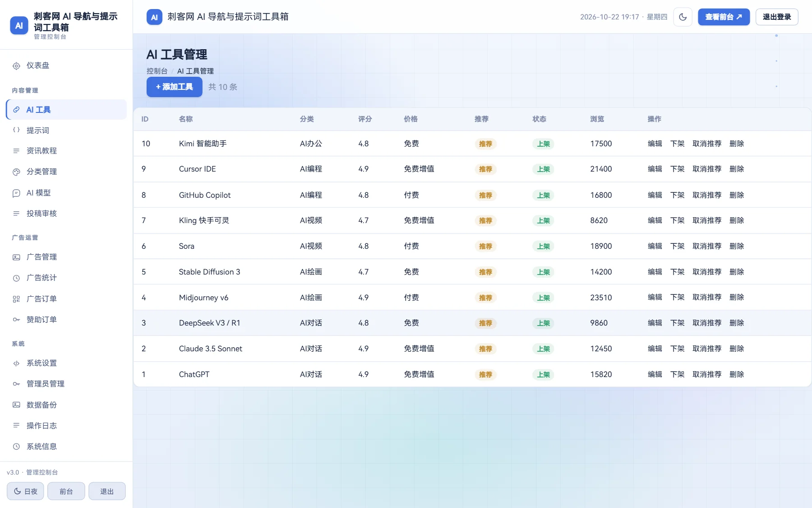
Task: Click 删除 for ChatGPT row
Action: 737,374
